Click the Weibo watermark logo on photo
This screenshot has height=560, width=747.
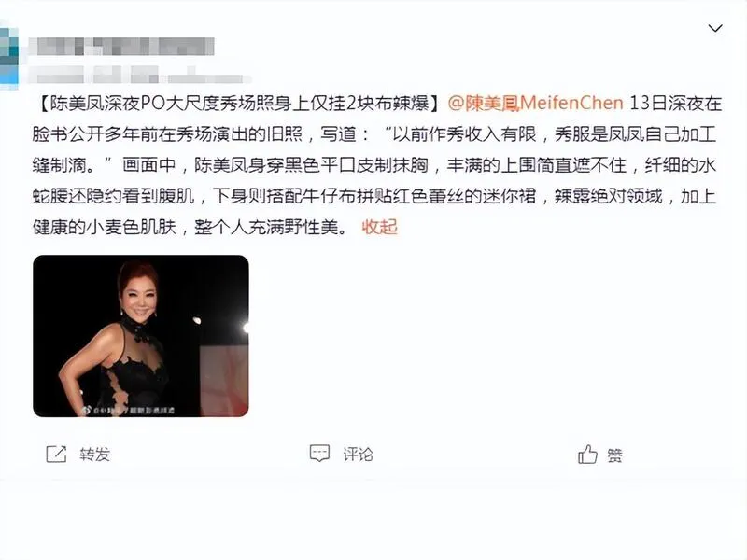86,410
